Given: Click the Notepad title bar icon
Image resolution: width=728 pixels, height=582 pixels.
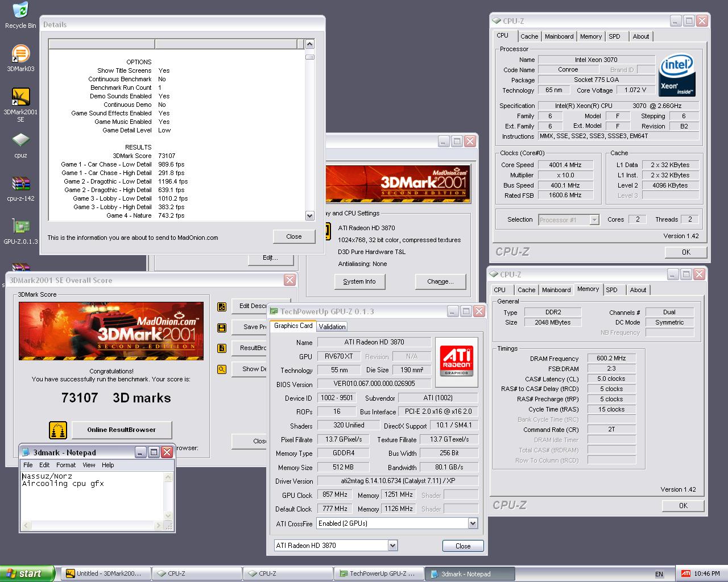Looking at the screenshot, I should point(26,452).
